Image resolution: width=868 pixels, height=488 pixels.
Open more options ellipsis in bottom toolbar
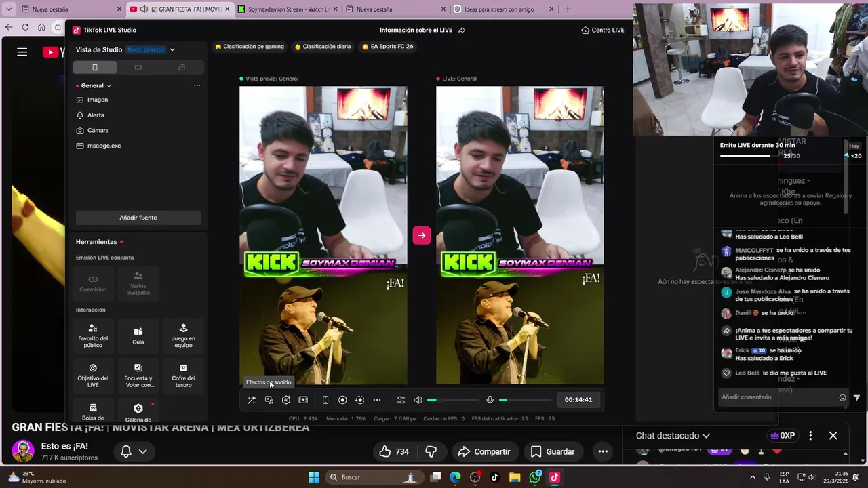point(377,400)
